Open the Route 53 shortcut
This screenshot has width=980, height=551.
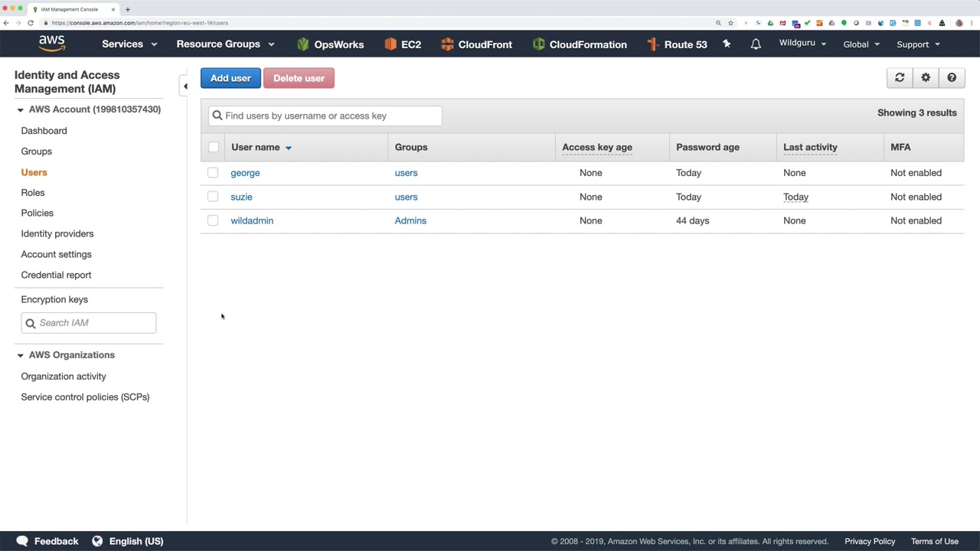[677, 44]
